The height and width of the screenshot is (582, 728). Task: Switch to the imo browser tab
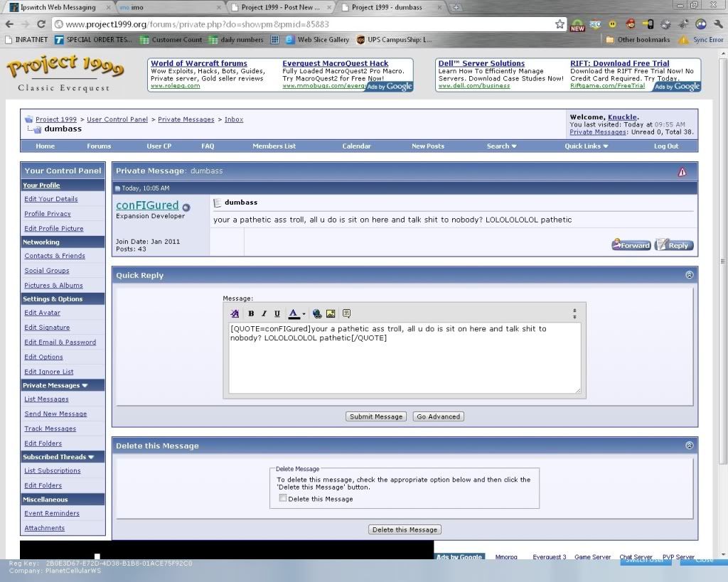click(x=171, y=7)
